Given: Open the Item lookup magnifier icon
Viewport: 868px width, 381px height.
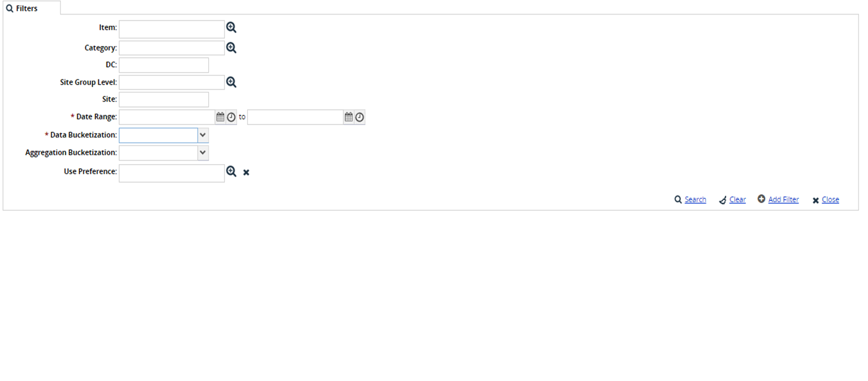Looking at the screenshot, I should pos(231,28).
